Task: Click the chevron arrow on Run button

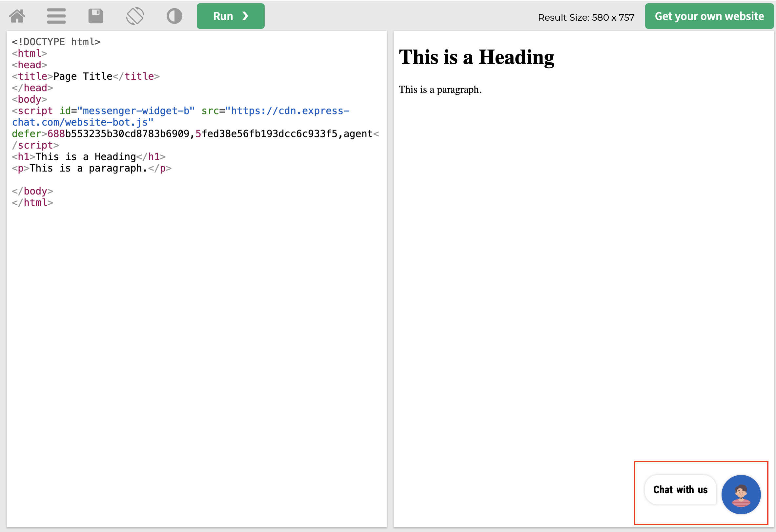Action: (x=245, y=16)
